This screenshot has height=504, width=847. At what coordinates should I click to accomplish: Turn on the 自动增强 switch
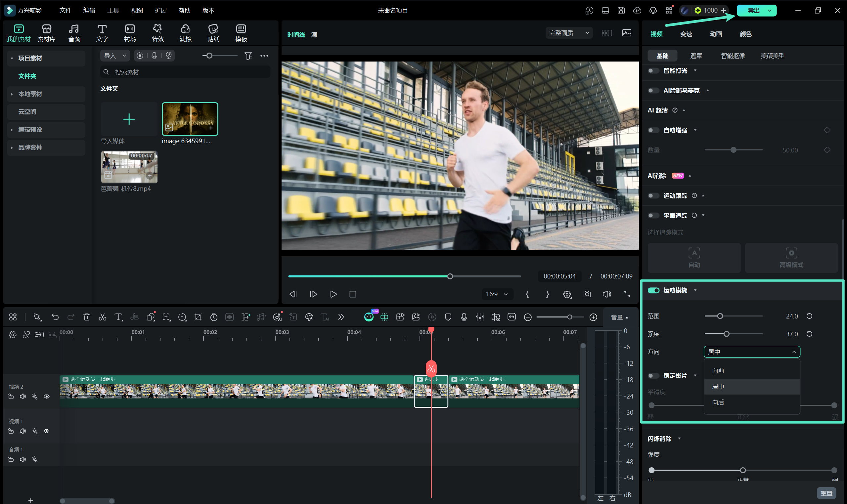pos(653,130)
